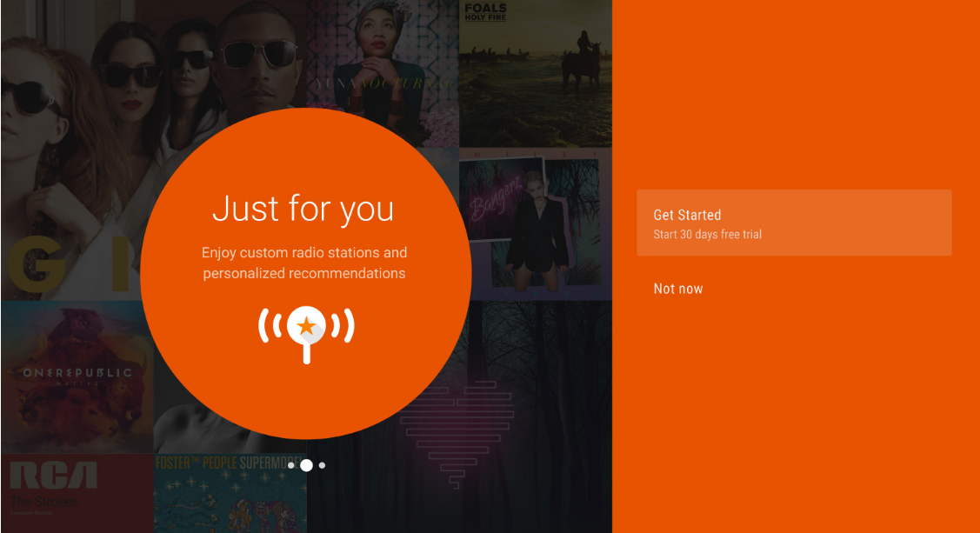This screenshot has height=533, width=980.
Task: Click the custom radio stations description text
Action: [x=304, y=263]
